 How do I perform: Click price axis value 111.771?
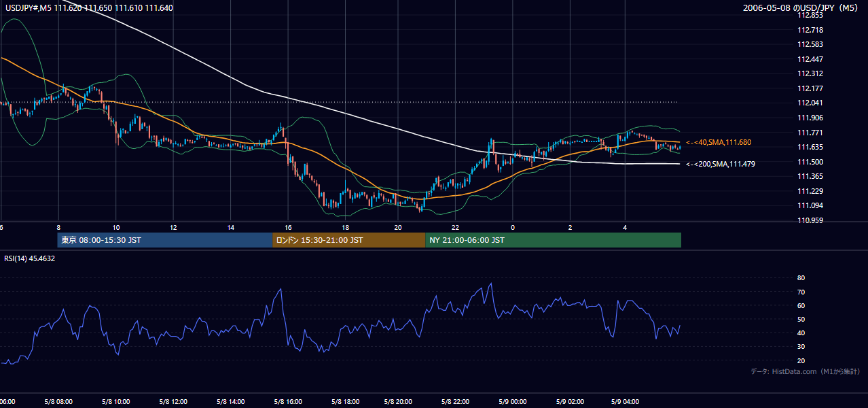[x=810, y=133]
